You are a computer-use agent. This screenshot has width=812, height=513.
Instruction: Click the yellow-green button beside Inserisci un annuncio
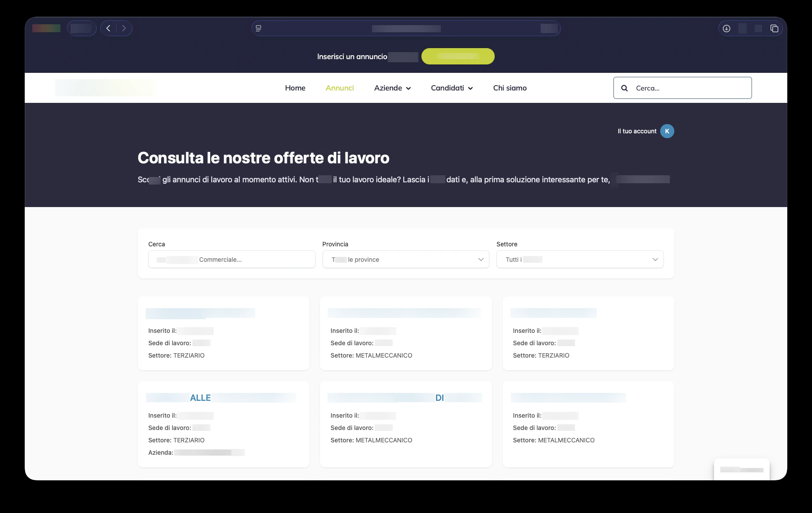click(458, 56)
